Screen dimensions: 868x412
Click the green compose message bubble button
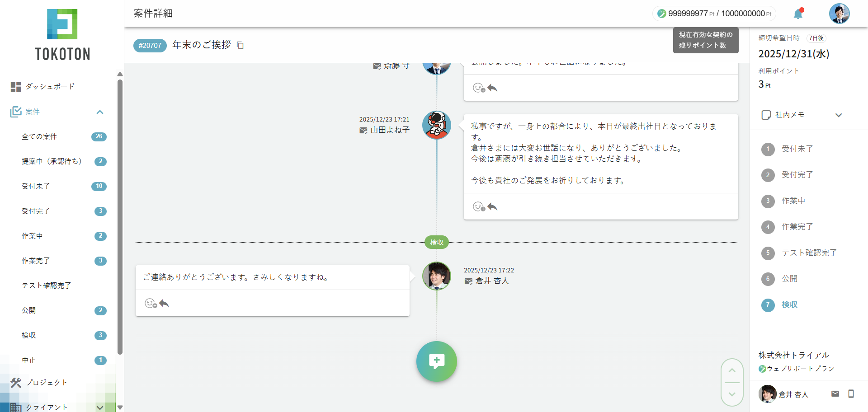[x=436, y=361]
